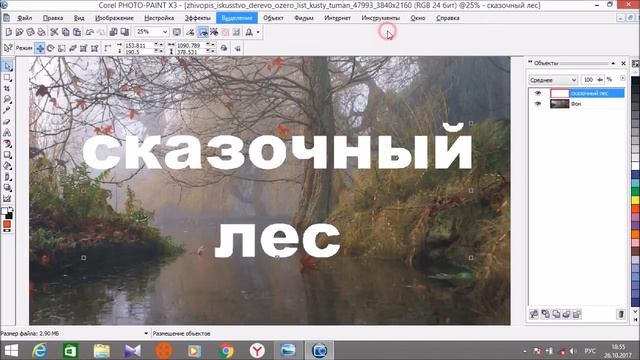Screen dimensions: 640x360
Task: Click the full-screen preview monitor icon
Action: [177, 32]
